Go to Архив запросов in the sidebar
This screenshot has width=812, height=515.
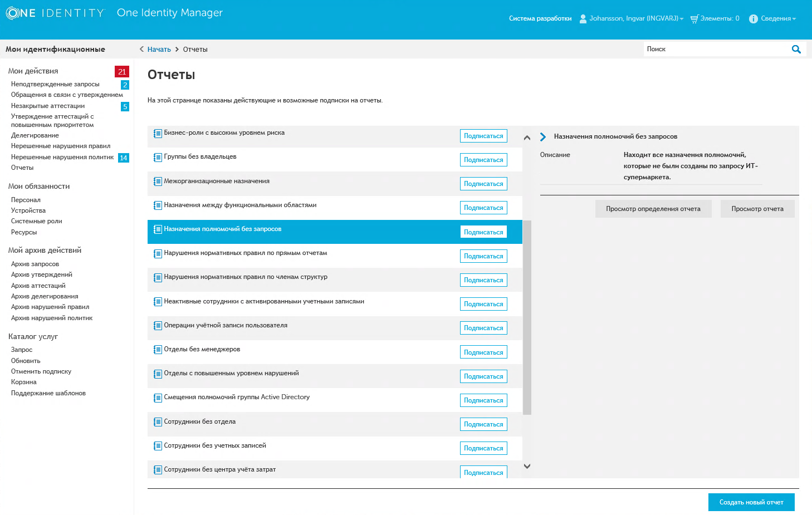point(35,264)
